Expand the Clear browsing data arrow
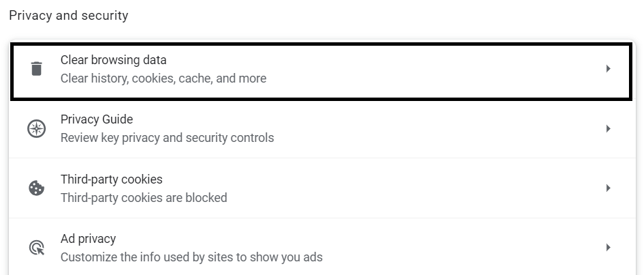Screen dimensions: 644x275 point(608,69)
